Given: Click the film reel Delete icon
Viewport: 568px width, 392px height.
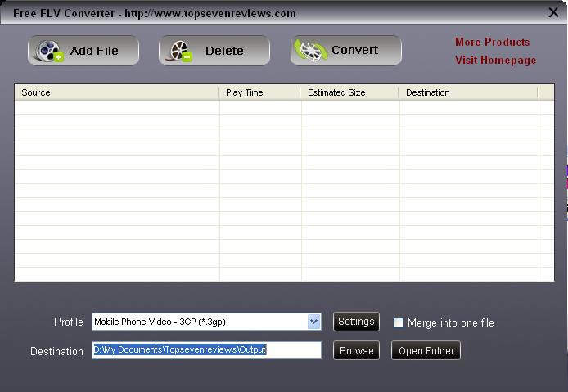Looking at the screenshot, I should (180, 51).
